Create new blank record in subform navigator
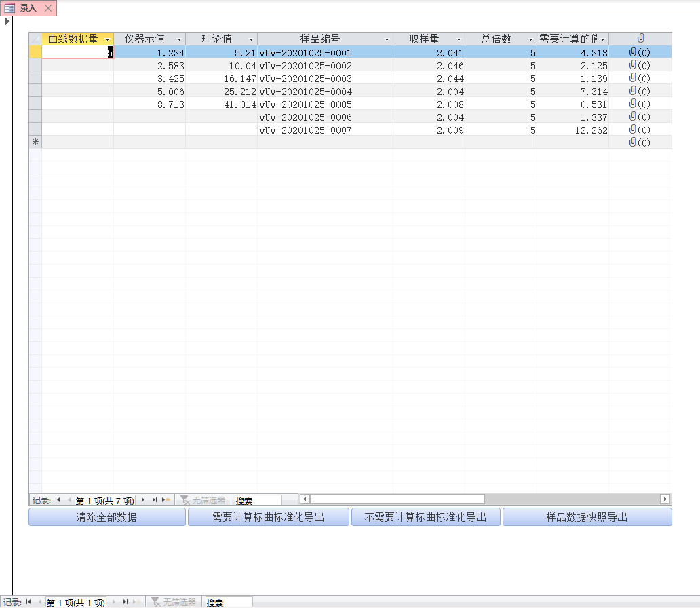The height and width of the screenshot is (608, 700). tap(166, 500)
